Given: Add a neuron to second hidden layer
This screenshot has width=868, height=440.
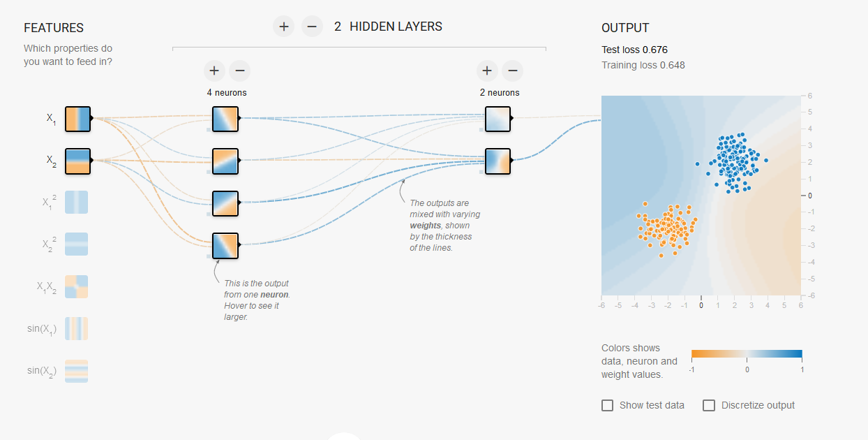Looking at the screenshot, I should click(x=487, y=71).
